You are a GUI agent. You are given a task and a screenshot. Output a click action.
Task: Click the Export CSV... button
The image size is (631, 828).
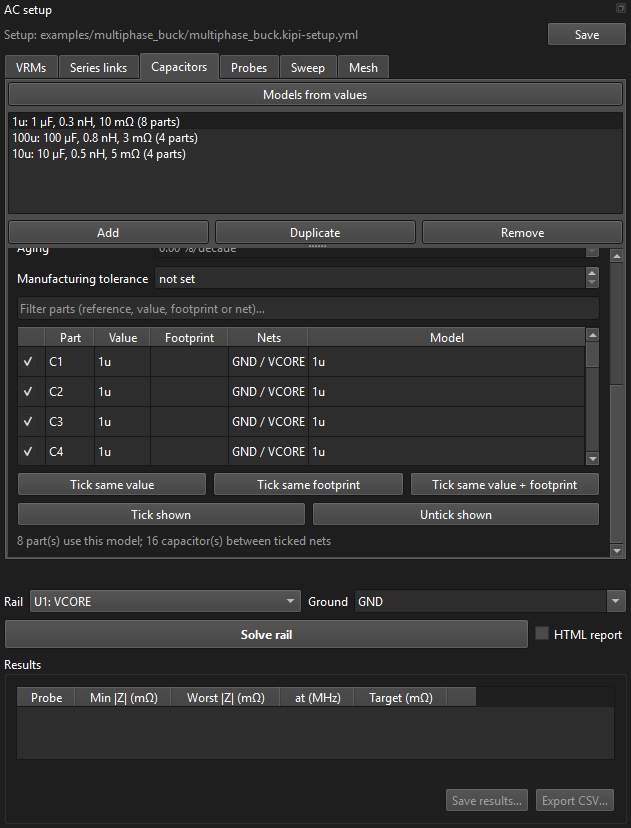[575, 801]
